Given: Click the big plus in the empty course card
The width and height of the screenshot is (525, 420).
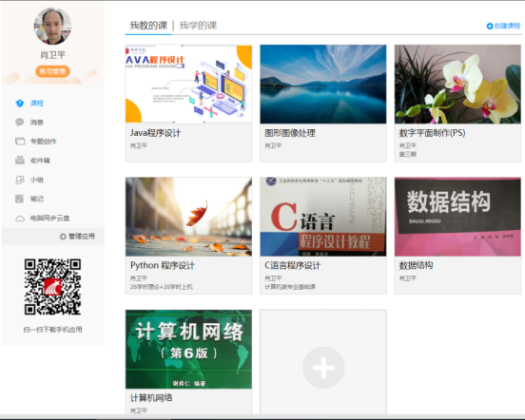Looking at the screenshot, I should 323,368.
